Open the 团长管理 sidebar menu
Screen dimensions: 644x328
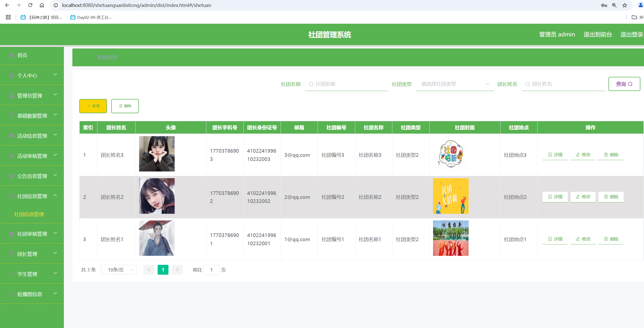click(32, 254)
